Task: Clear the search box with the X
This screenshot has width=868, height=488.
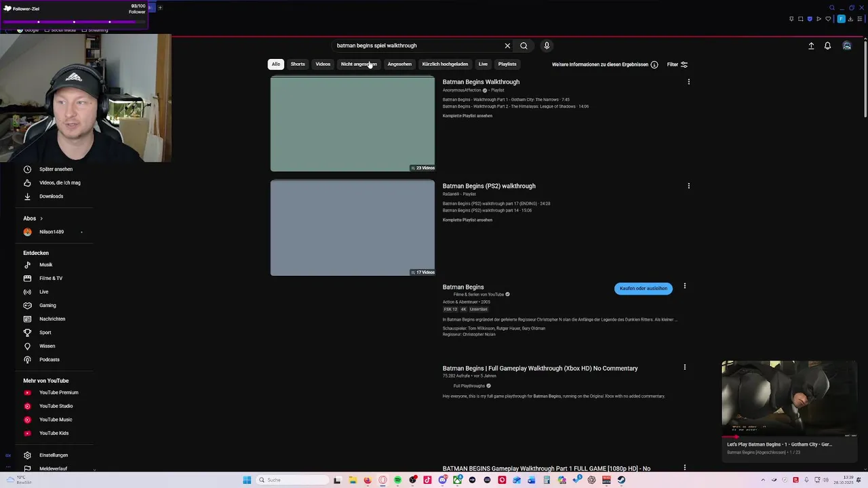Action: click(x=507, y=45)
